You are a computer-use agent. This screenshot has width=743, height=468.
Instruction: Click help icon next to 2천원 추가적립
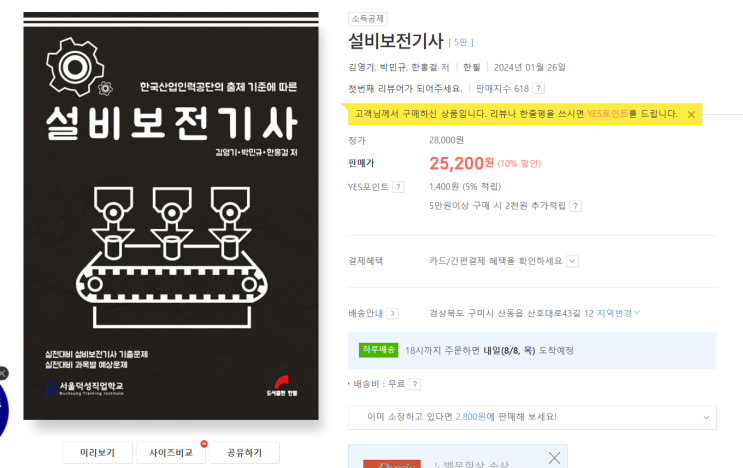pos(575,206)
